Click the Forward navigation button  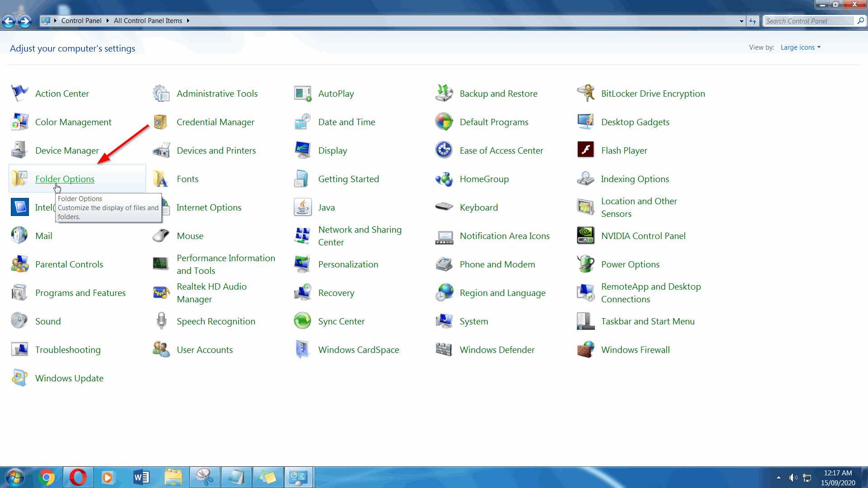pos(25,21)
